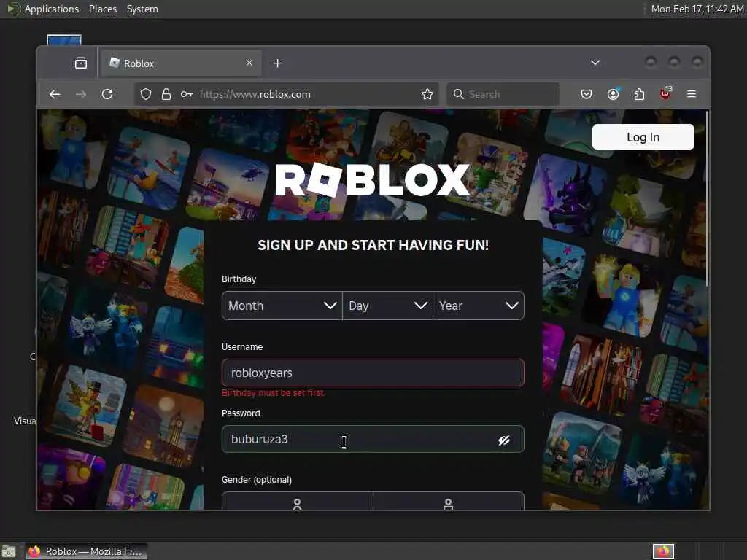Click the Password field with buburuza3
This screenshot has width=747, height=560.
[373, 439]
